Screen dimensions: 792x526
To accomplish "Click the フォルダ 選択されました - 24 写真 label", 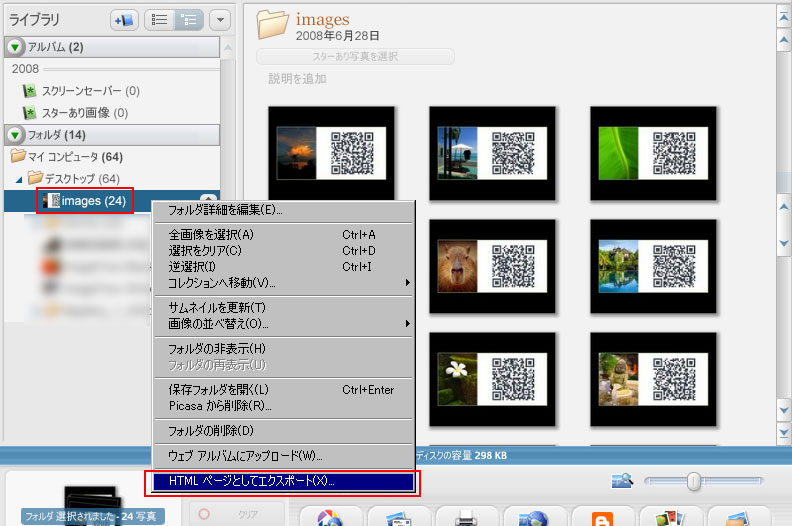I will pyautogui.click(x=92, y=516).
